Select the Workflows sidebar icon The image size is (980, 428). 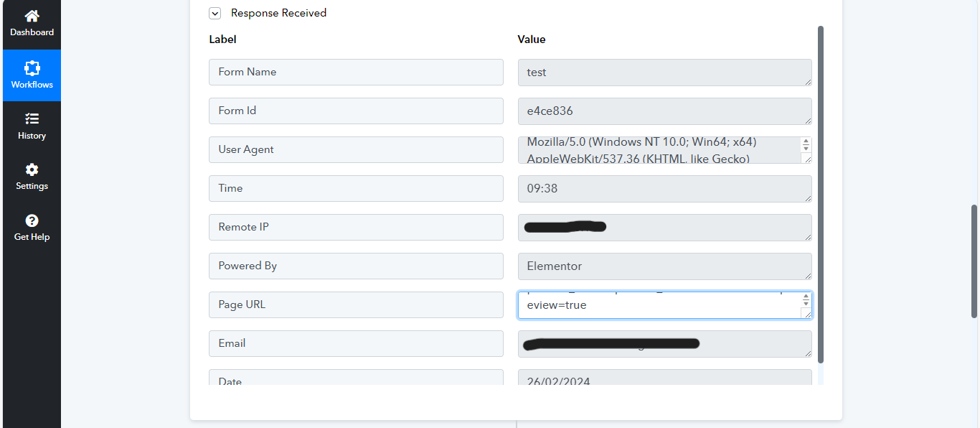point(32,68)
